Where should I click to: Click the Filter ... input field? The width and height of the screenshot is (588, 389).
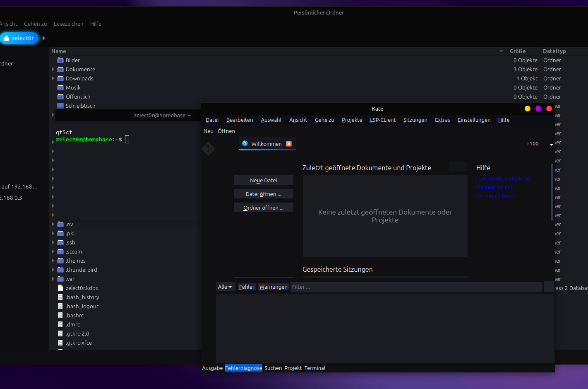(416, 287)
